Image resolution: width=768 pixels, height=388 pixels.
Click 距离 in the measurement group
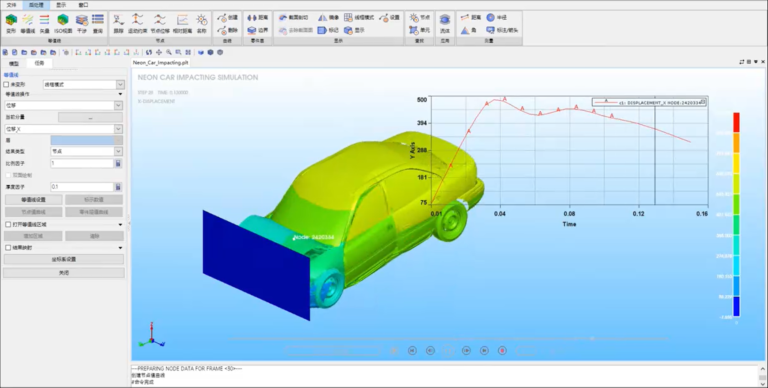471,18
